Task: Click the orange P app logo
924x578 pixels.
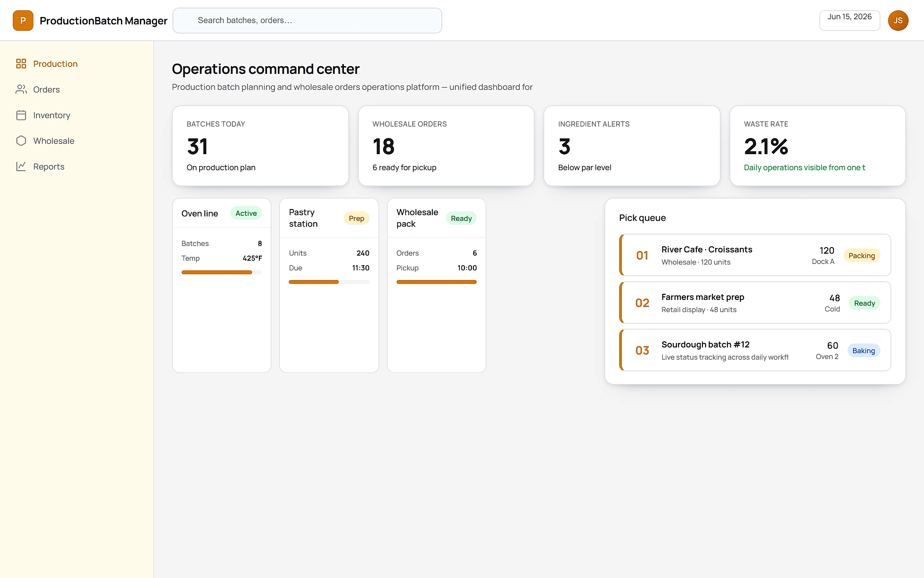Action: [23, 21]
